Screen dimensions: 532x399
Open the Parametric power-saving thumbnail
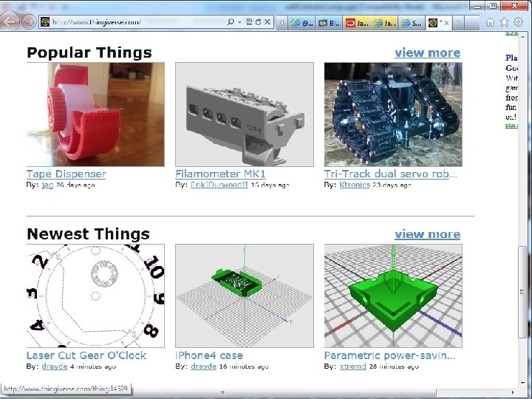393,296
